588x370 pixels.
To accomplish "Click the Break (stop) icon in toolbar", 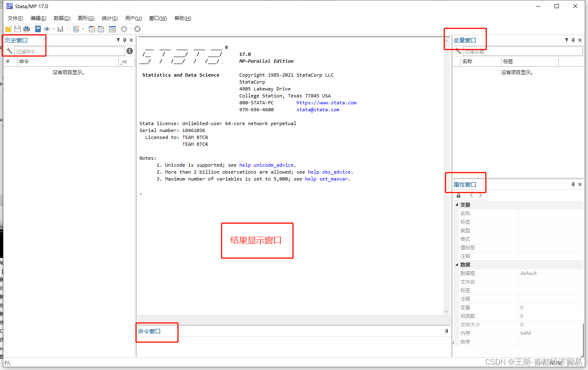I will [x=137, y=29].
